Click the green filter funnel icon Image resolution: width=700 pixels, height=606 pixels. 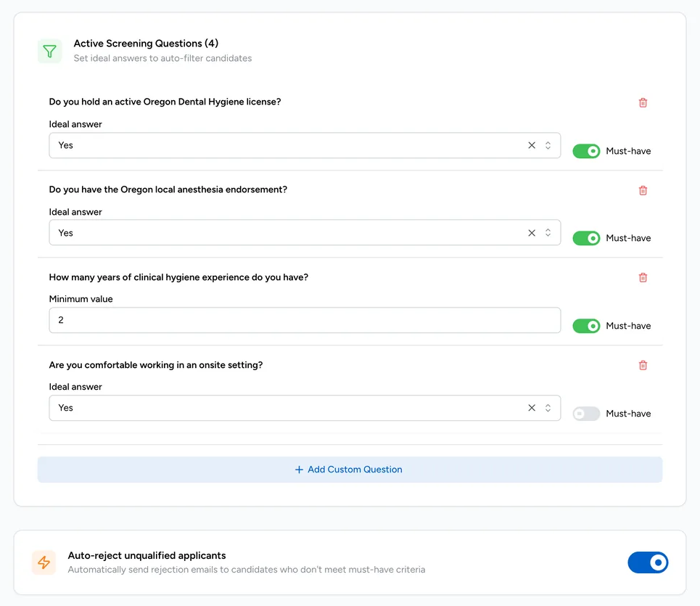click(x=49, y=51)
